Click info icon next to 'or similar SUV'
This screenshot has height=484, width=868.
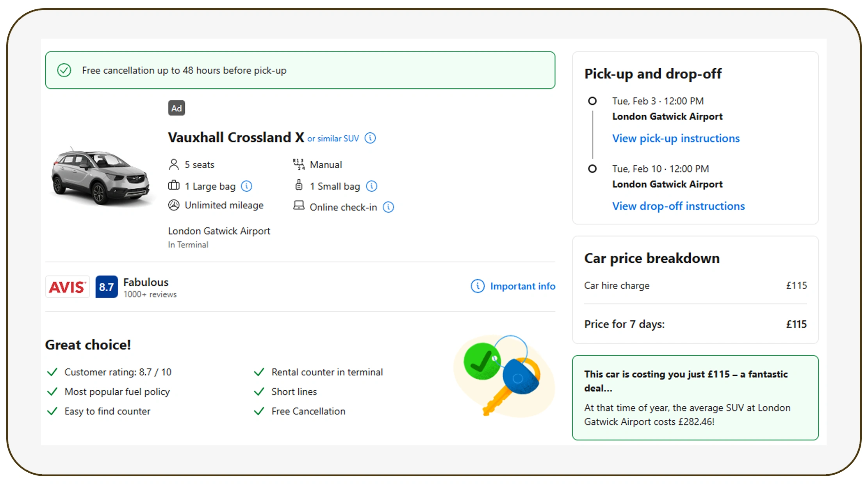(370, 138)
